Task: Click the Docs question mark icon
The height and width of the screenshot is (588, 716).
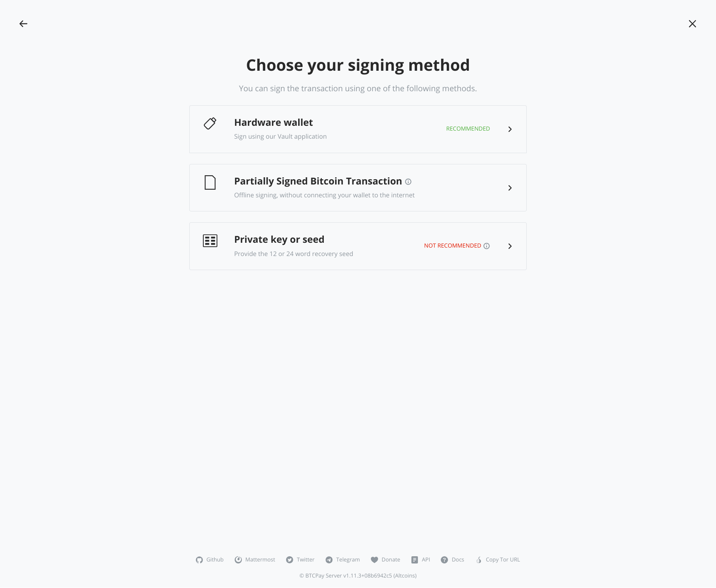Action: click(444, 559)
